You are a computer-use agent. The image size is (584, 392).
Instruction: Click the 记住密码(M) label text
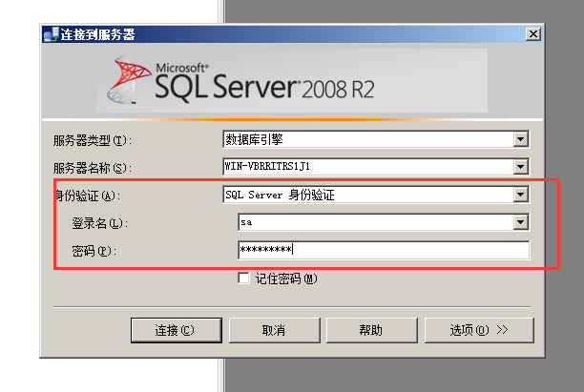[x=286, y=279]
